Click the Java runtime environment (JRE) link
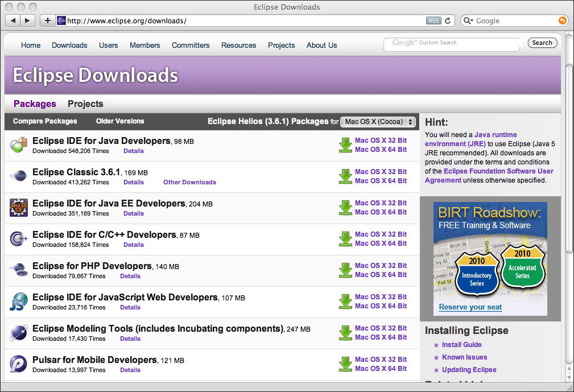The height and width of the screenshot is (392, 574). click(471, 139)
